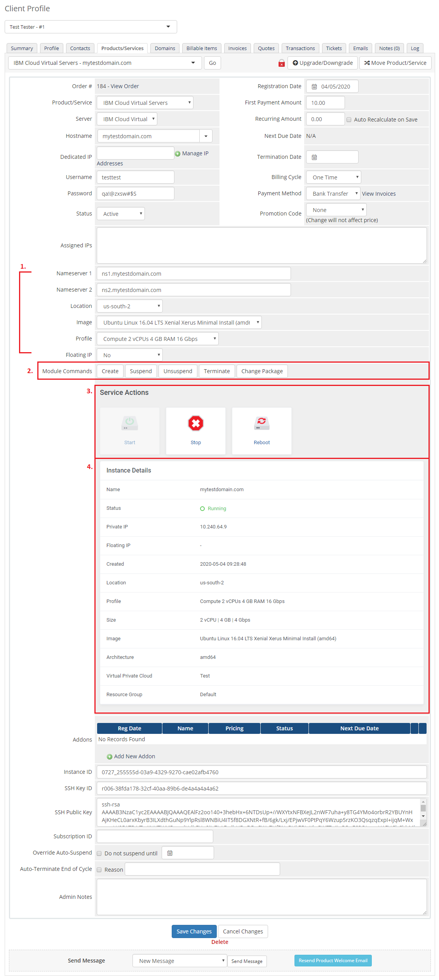The width and height of the screenshot is (439, 980).
Task: Click Resend Product Welcome Email
Action: coord(333,961)
